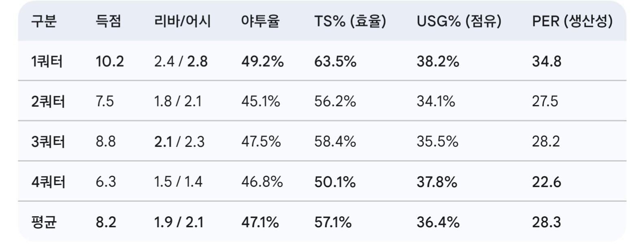The height and width of the screenshot is (250, 644).
Task: Select the 야투율 column header
Action: coord(260,21)
